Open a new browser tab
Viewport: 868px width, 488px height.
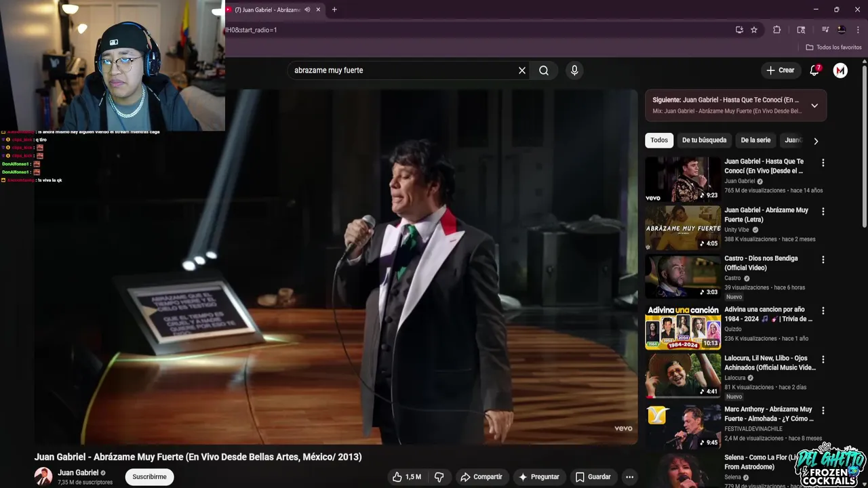point(334,9)
